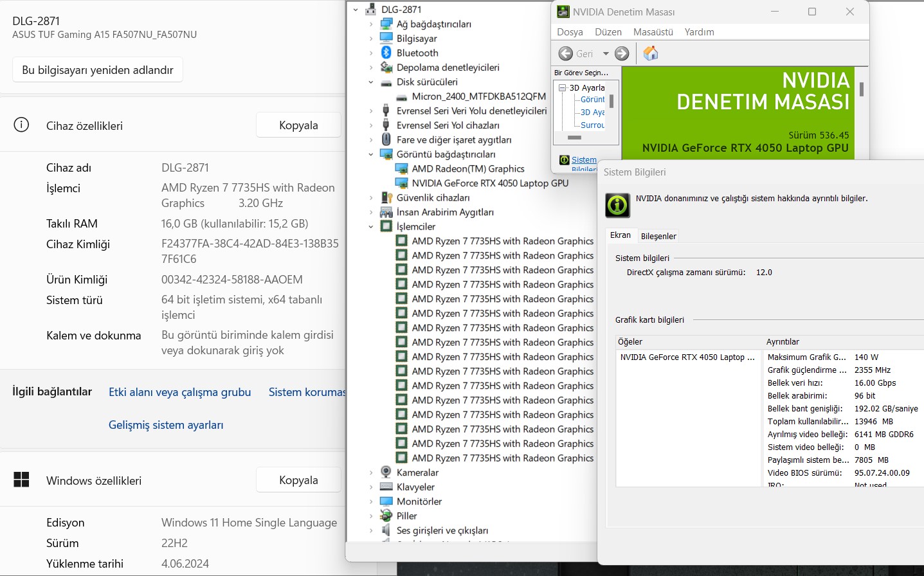This screenshot has width=924, height=576.
Task: Collapse the İşlemciler category
Action: [371, 226]
